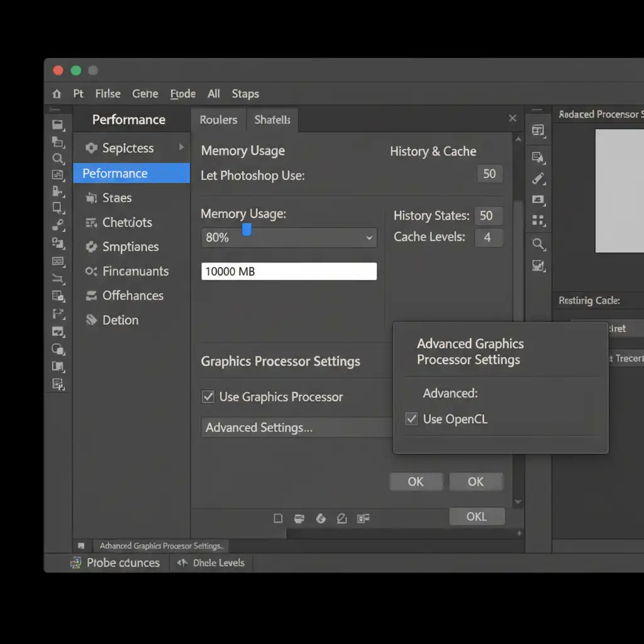The height and width of the screenshot is (644, 644).
Task: Select the magnifier tool in left toolbar
Action: (x=58, y=158)
